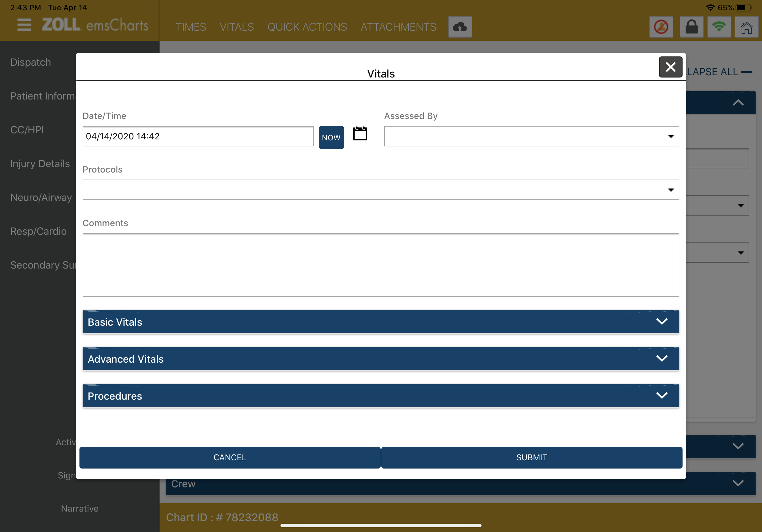This screenshot has width=762, height=532.
Task: Click the red prohibited circle icon
Action: click(661, 27)
